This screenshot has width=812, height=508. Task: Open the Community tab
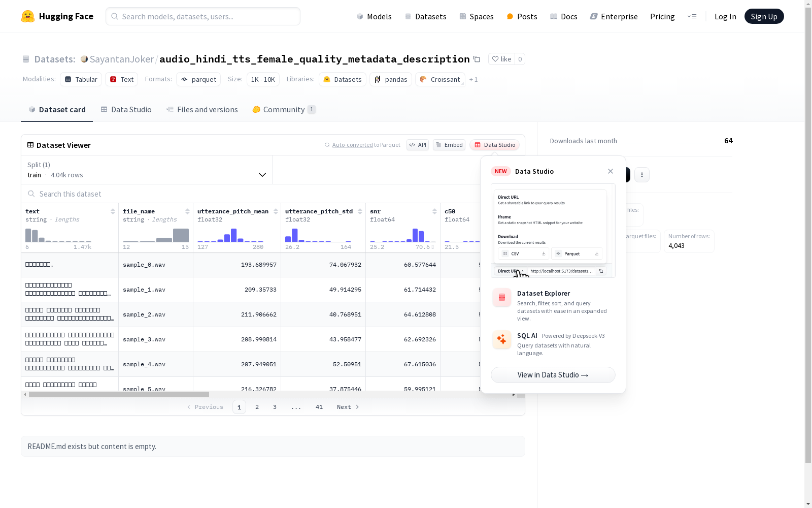pyautogui.click(x=284, y=110)
